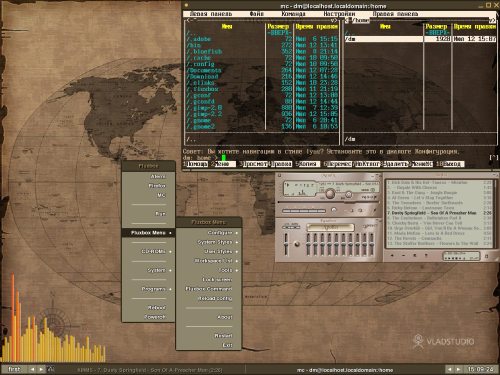Screen dimensions: 500x375
Task: Select the /.bluefish directory row
Action: (262, 52)
